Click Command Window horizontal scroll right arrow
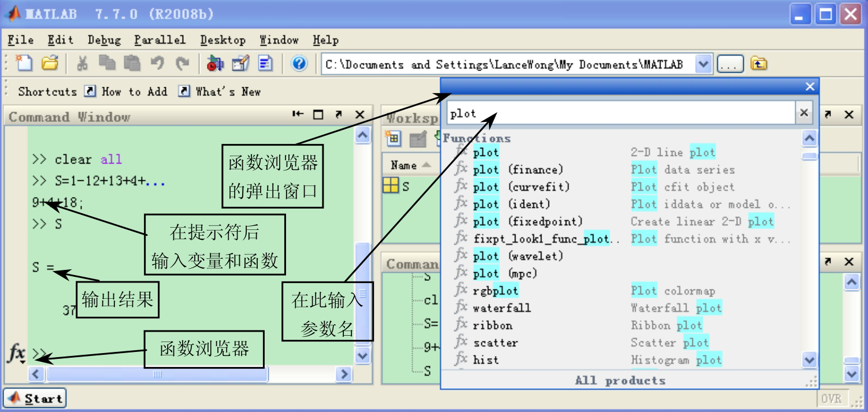Viewport: 868px width, 412px height. pyautogui.click(x=344, y=374)
